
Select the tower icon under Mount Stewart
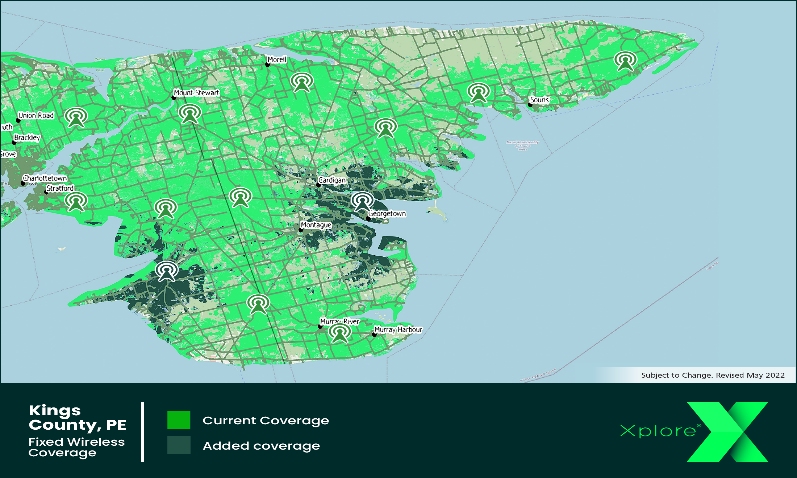(x=188, y=113)
